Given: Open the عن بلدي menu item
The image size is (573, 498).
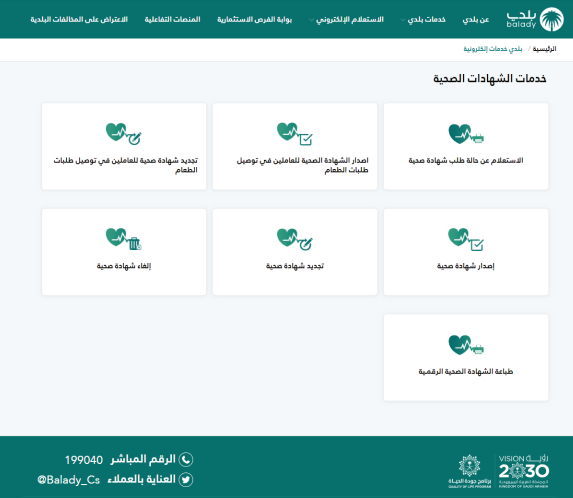Looking at the screenshot, I should coord(476,19).
